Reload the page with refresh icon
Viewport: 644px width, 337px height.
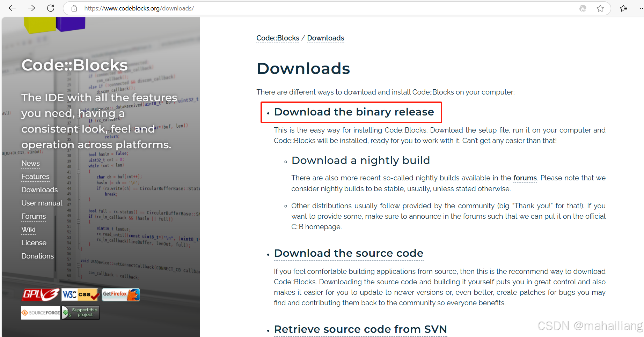click(x=51, y=8)
